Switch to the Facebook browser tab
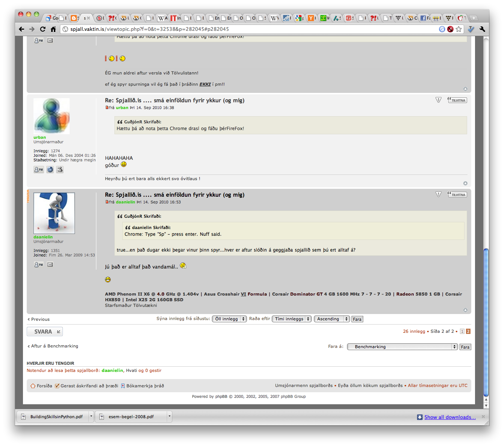 click(x=424, y=18)
